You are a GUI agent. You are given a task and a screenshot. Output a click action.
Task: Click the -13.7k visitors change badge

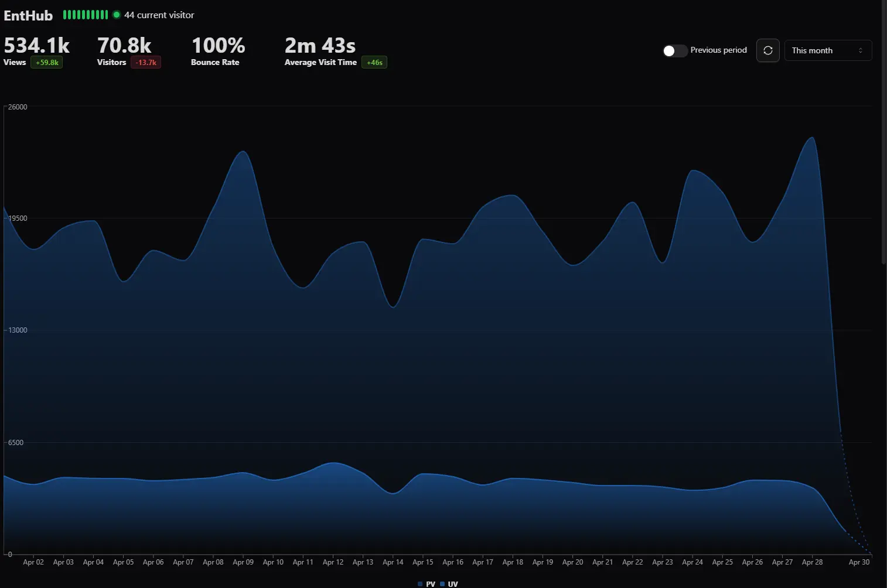146,63
